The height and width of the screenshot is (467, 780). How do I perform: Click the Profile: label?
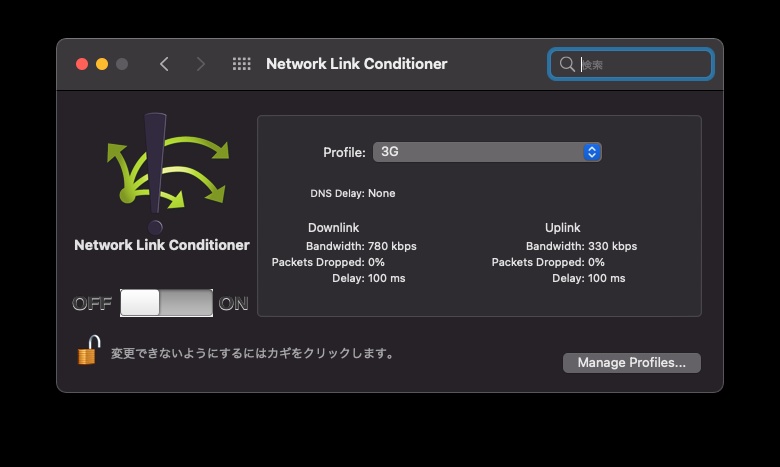click(x=344, y=152)
